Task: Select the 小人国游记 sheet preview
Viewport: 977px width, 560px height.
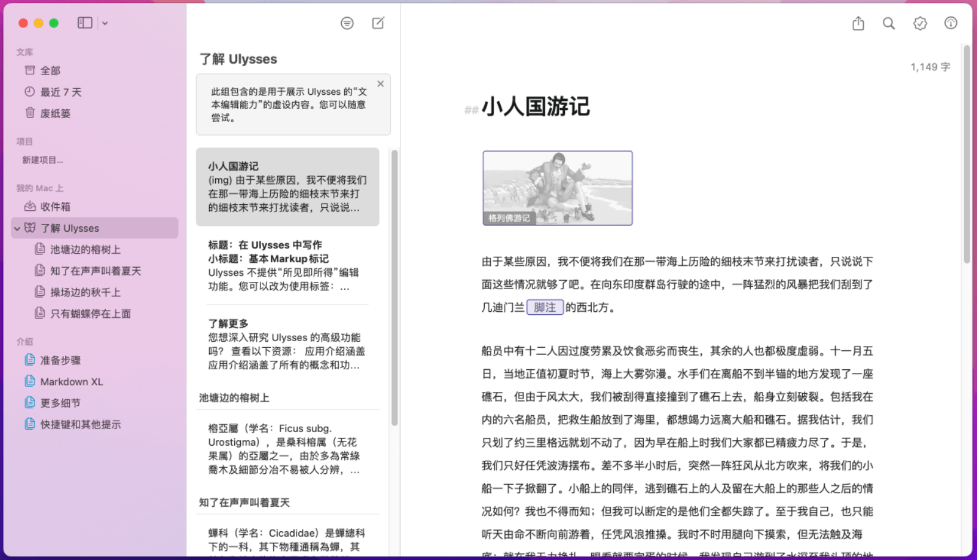Action: [x=287, y=187]
